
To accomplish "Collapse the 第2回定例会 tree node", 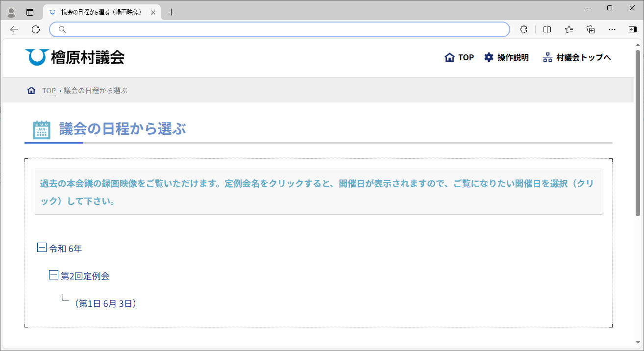I will [x=53, y=275].
